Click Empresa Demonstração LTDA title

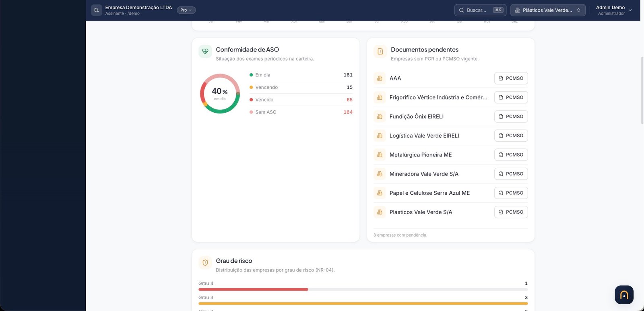point(138,7)
